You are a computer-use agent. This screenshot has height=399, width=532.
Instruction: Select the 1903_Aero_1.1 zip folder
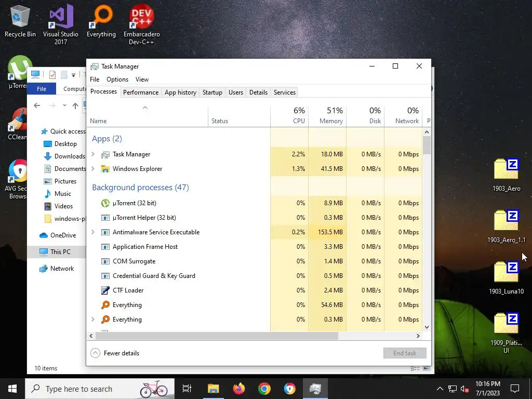506,227
